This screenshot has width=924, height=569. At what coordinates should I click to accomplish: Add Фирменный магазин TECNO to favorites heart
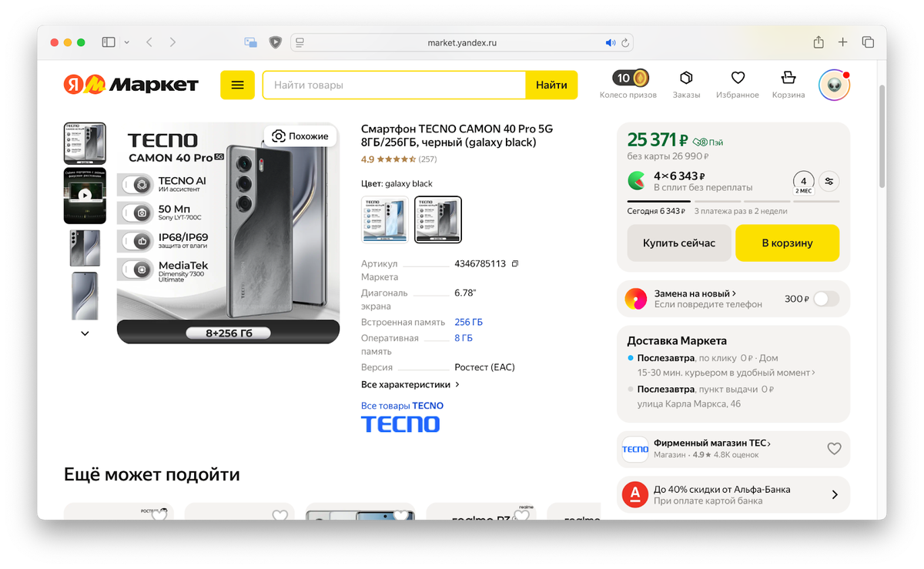(834, 448)
